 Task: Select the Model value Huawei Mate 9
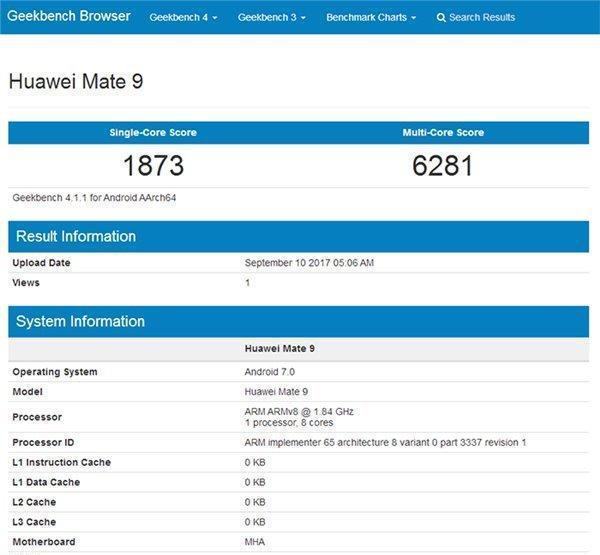tap(276, 392)
